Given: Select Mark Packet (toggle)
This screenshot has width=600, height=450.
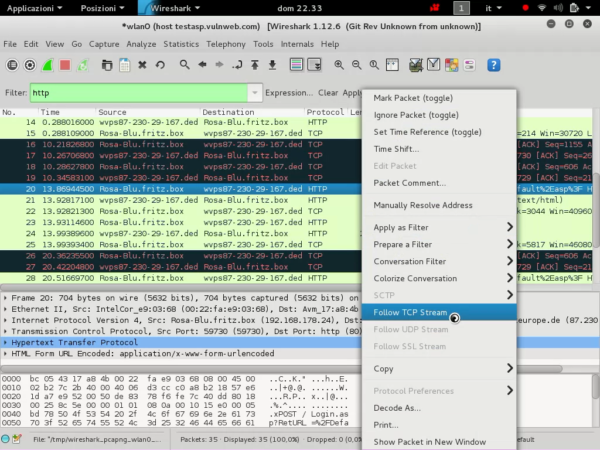Looking at the screenshot, I should point(439,98).
